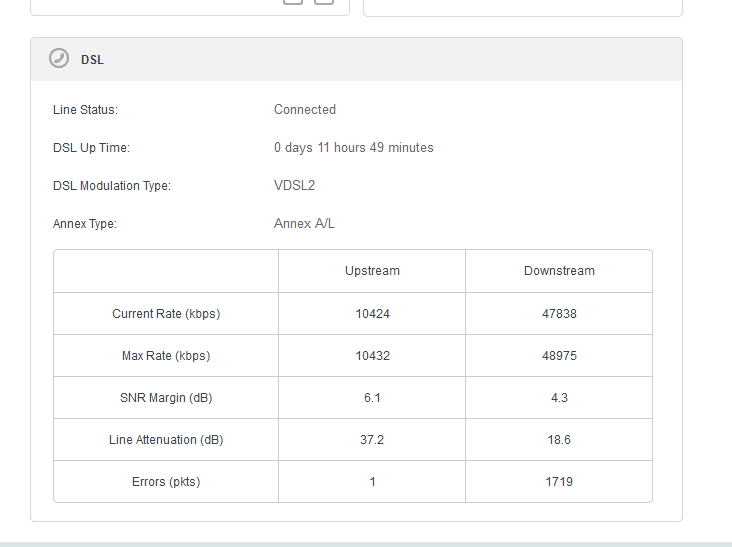The width and height of the screenshot is (732, 547).
Task: Click the DSL phone icon
Action: click(59, 59)
